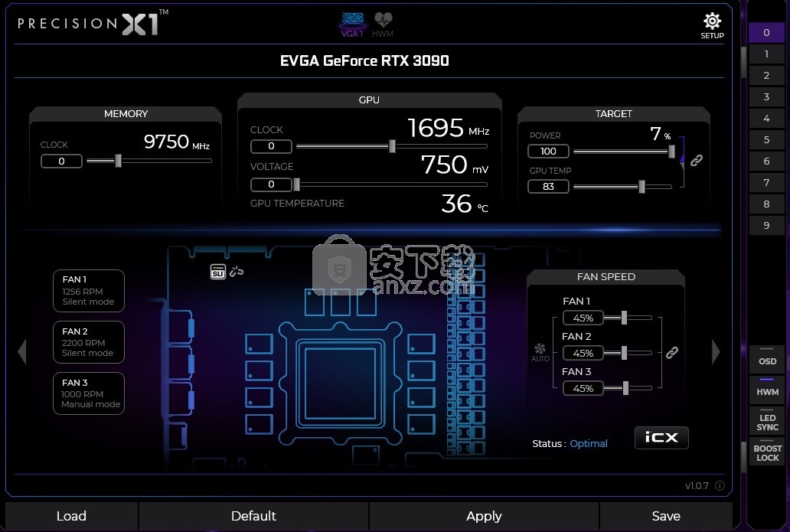The width and height of the screenshot is (790, 532).
Task: Click the GPU voltage offset field
Action: pyautogui.click(x=271, y=184)
